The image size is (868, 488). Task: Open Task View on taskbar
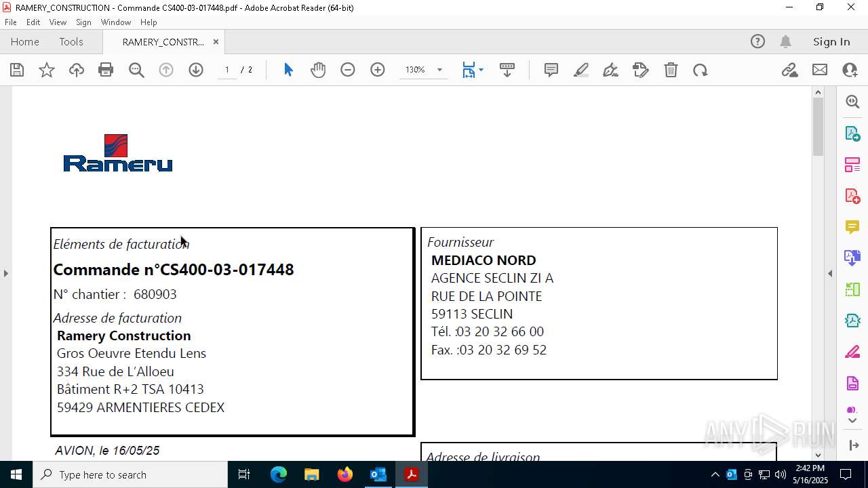244,474
